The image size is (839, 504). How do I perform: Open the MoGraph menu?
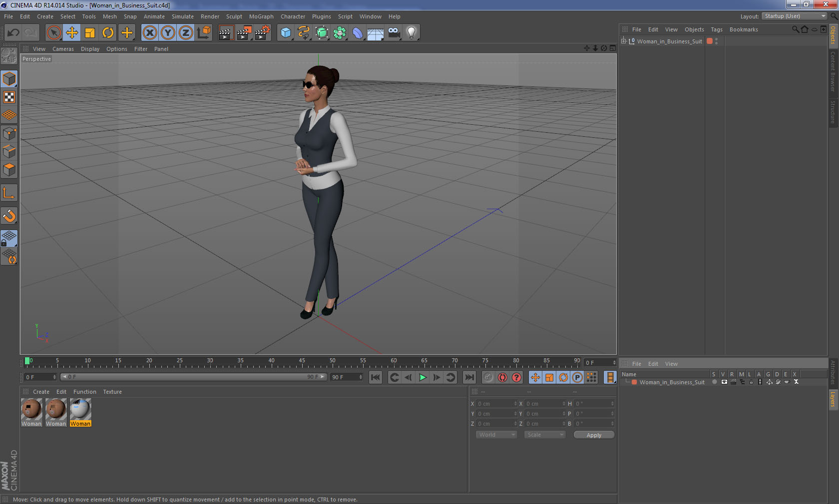pyautogui.click(x=261, y=16)
